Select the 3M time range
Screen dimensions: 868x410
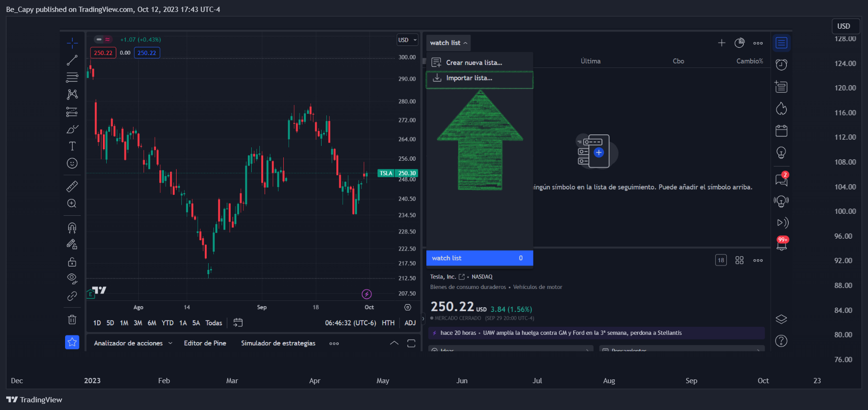pos(138,323)
